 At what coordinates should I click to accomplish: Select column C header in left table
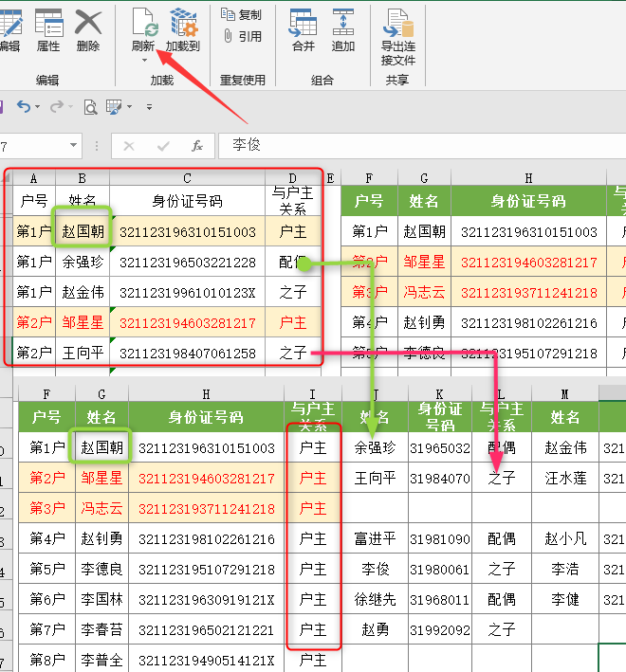[x=188, y=178]
